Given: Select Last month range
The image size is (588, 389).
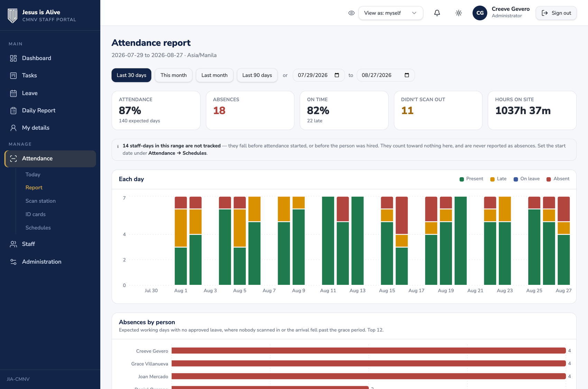Looking at the screenshot, I should 214,75.
